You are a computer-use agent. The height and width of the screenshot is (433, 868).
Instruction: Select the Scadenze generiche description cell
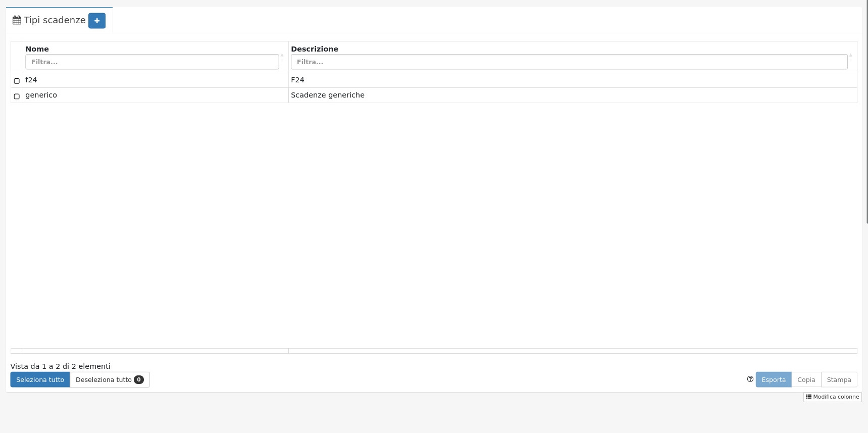coord(328,95)
